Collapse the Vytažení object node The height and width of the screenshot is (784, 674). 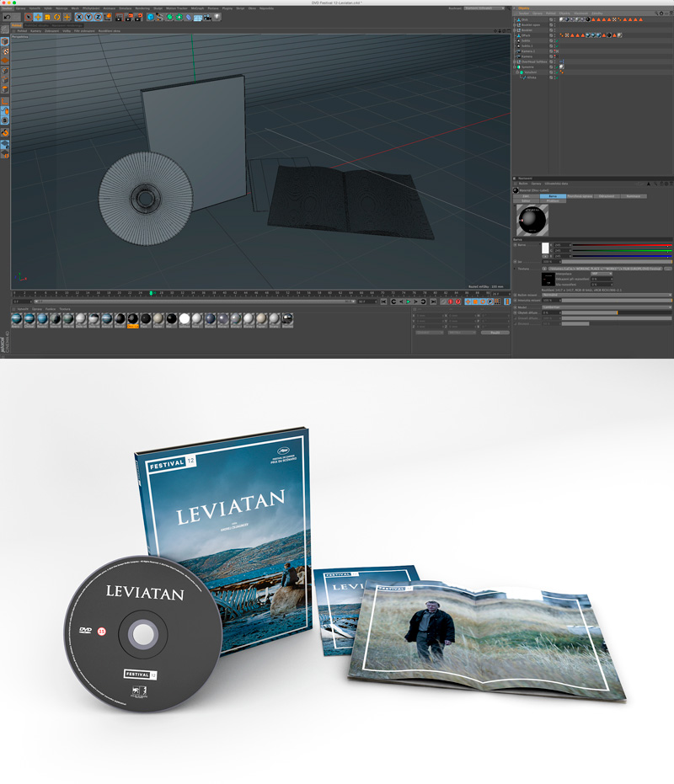pos(517,72)
